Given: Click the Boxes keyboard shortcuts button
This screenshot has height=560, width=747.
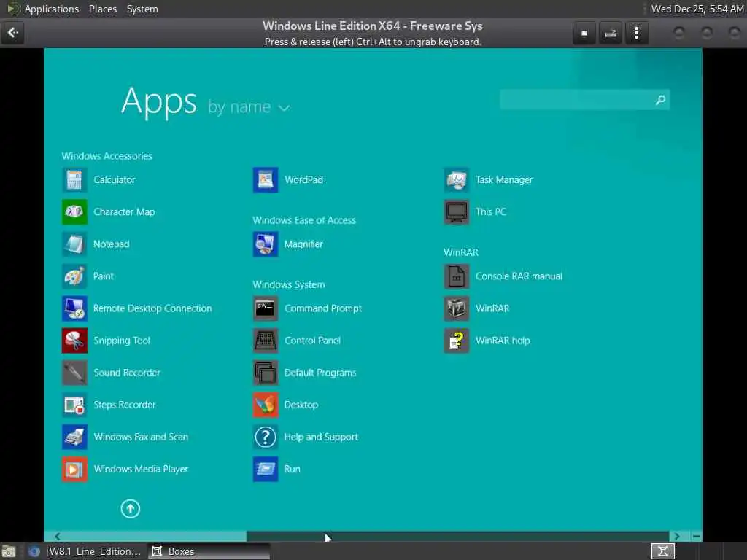Looking at the screenshot, I should coord(611,33).
